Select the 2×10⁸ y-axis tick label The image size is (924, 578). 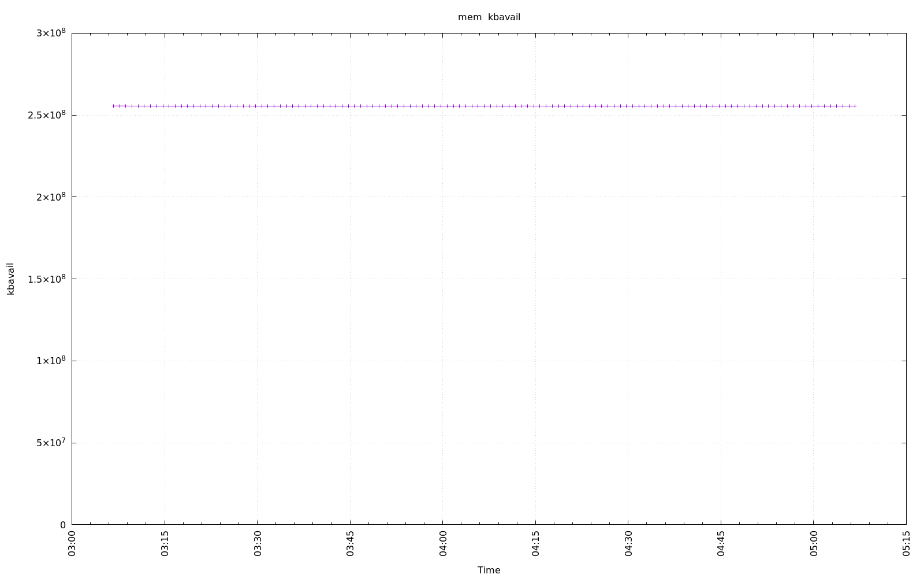51,197
